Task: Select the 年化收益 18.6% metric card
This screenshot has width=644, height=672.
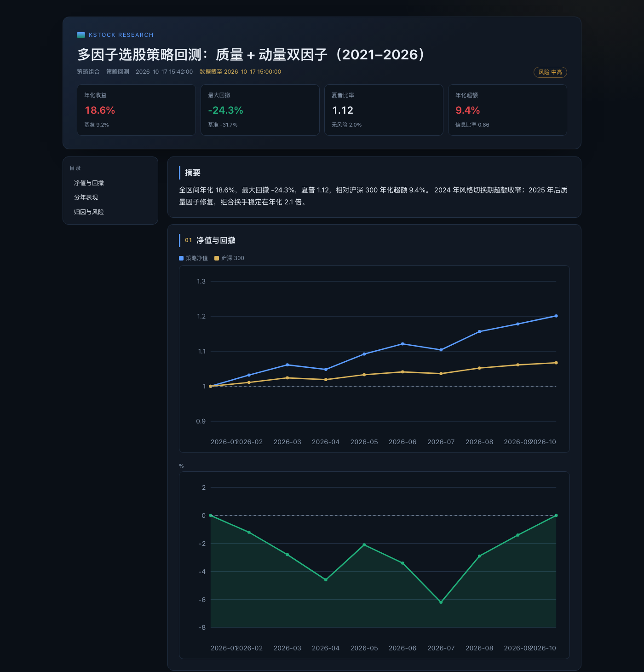Action: coord(136,110)
